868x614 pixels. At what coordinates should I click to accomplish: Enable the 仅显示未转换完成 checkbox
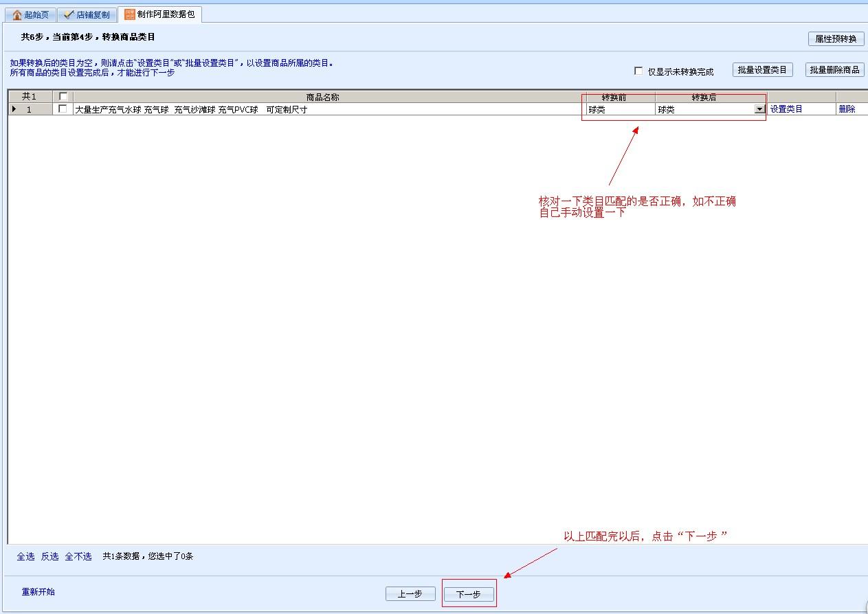[638, 71]
